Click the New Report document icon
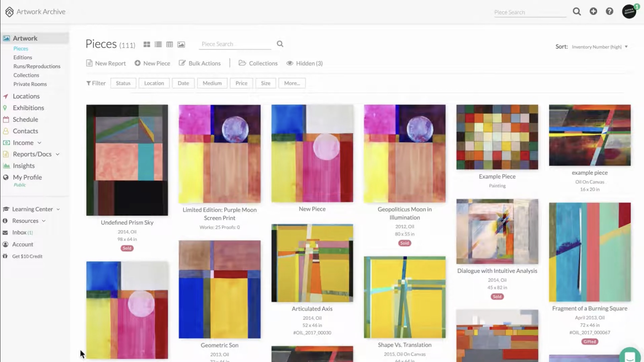 click(x=89, y=63)
